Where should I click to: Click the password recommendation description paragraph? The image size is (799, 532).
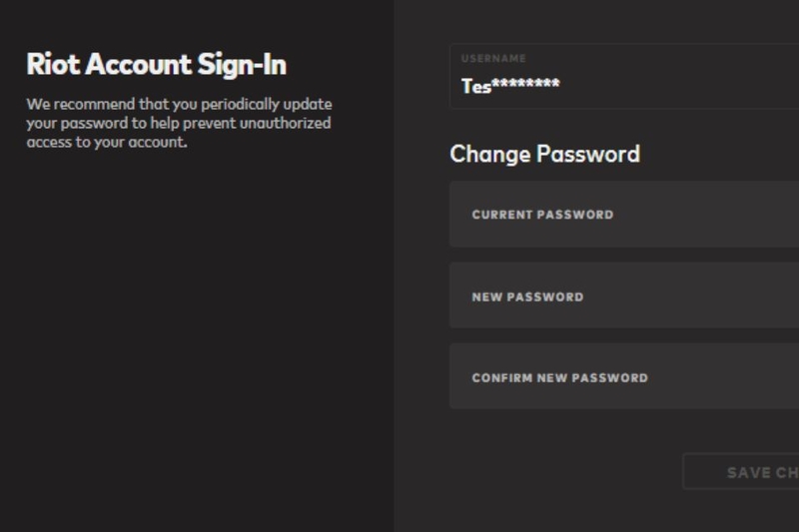tap(178, 123)
